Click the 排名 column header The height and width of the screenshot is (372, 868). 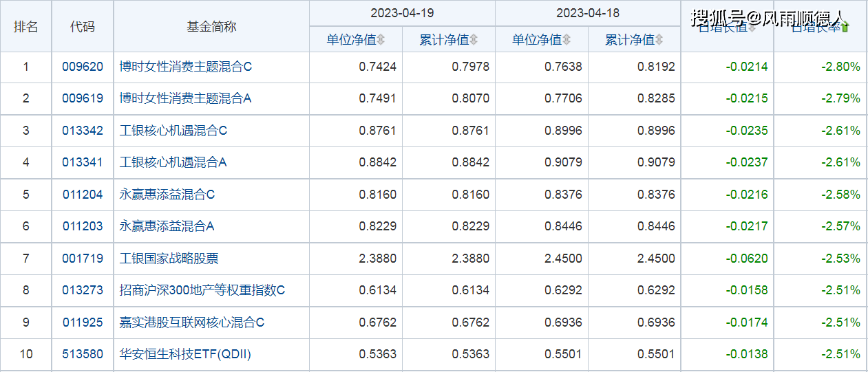(x=26, y=26)
